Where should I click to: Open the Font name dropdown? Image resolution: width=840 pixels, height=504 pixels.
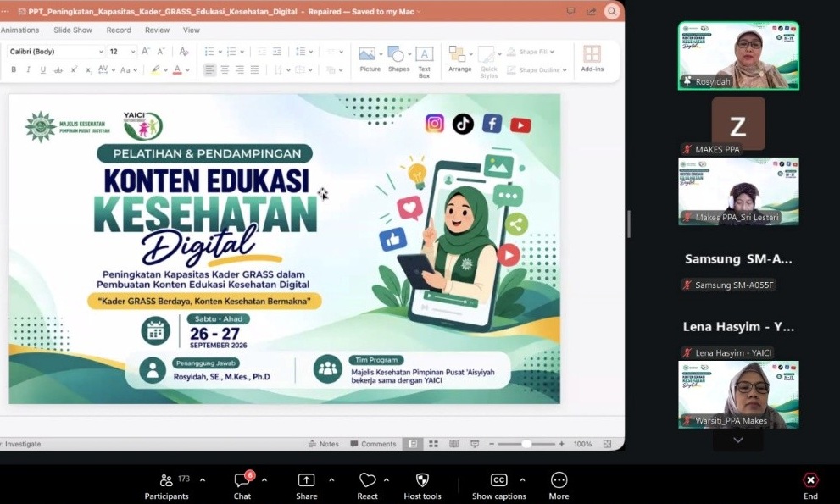(x=101, y=52)
